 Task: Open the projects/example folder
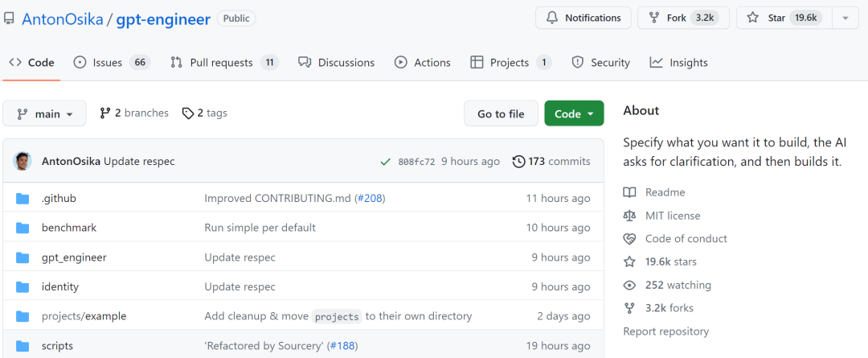click(84, 316)
